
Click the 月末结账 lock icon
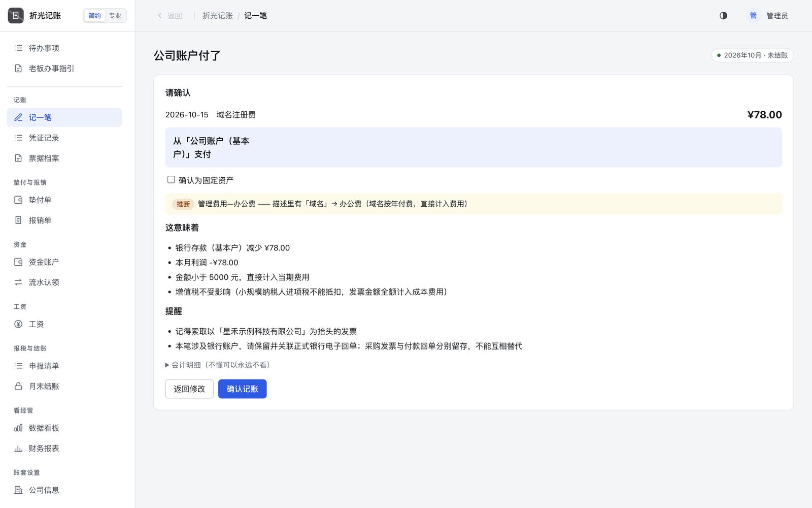tap(18, 386)
